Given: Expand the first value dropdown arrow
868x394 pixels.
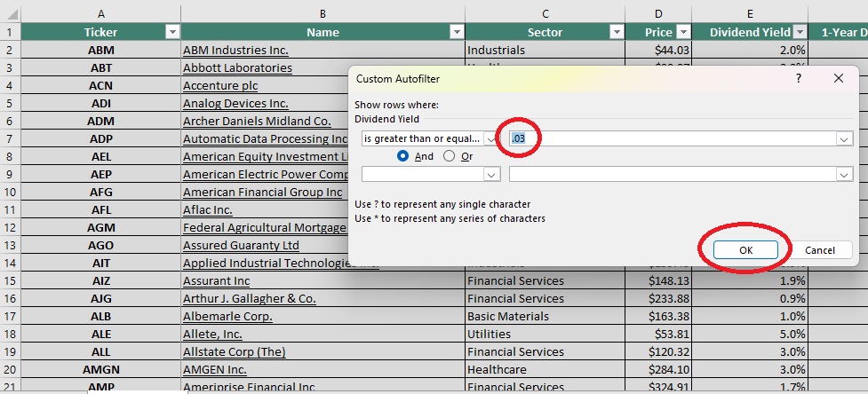Looking at the screenshot, I should (843, 139).
